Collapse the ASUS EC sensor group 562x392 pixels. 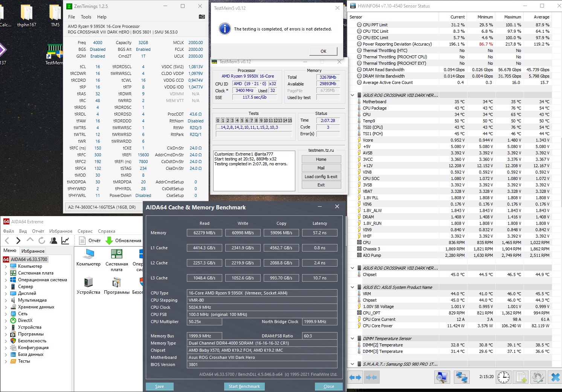352,287
